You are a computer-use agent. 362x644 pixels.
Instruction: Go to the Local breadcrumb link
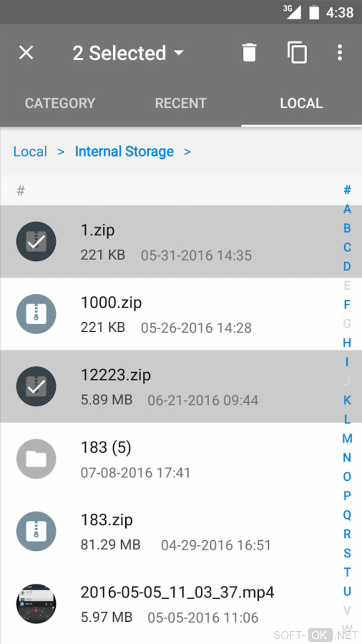tap(30, 152)
